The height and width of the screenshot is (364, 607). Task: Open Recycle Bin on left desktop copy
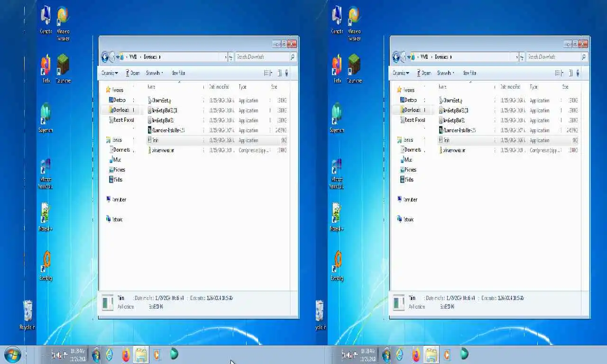pyautogui.click(x=28, y=315)
